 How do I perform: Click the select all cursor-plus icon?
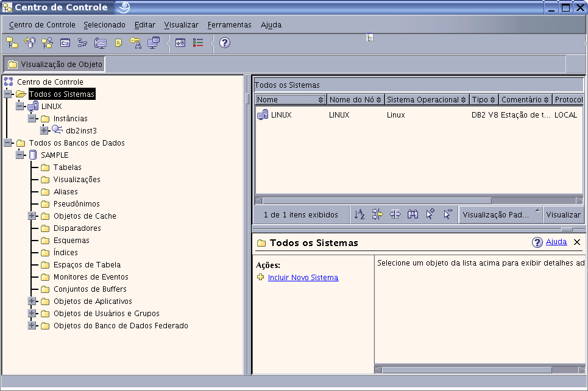coord(430,214)
